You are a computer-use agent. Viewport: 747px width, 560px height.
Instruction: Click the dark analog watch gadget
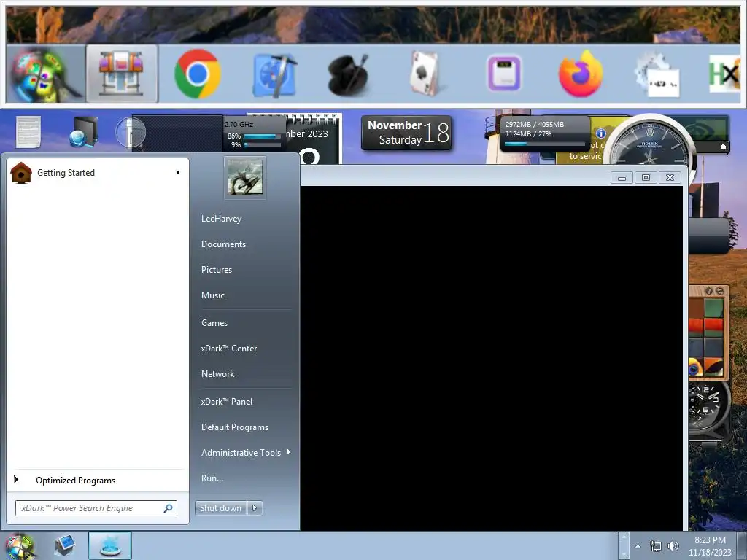tap(709, 405)
